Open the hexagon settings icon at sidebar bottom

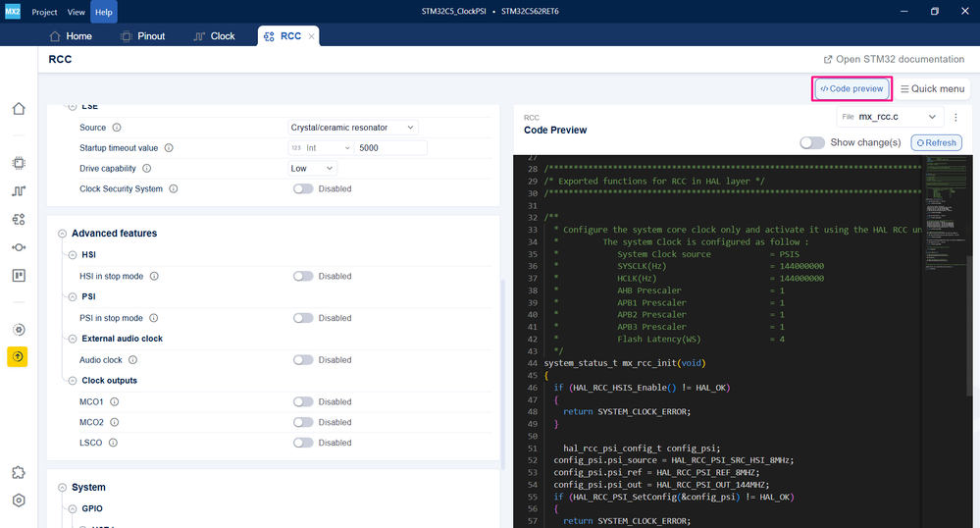(x=19, y=501)
